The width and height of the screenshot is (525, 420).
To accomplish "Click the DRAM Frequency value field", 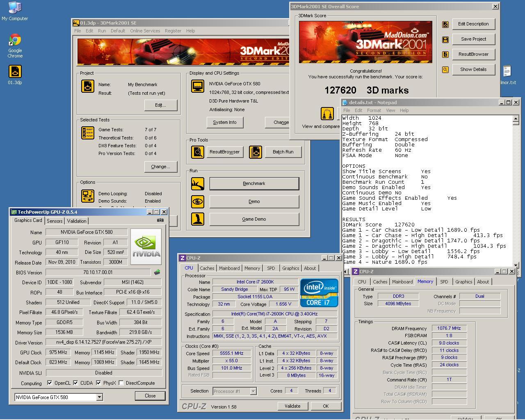I will coord(449,328).
